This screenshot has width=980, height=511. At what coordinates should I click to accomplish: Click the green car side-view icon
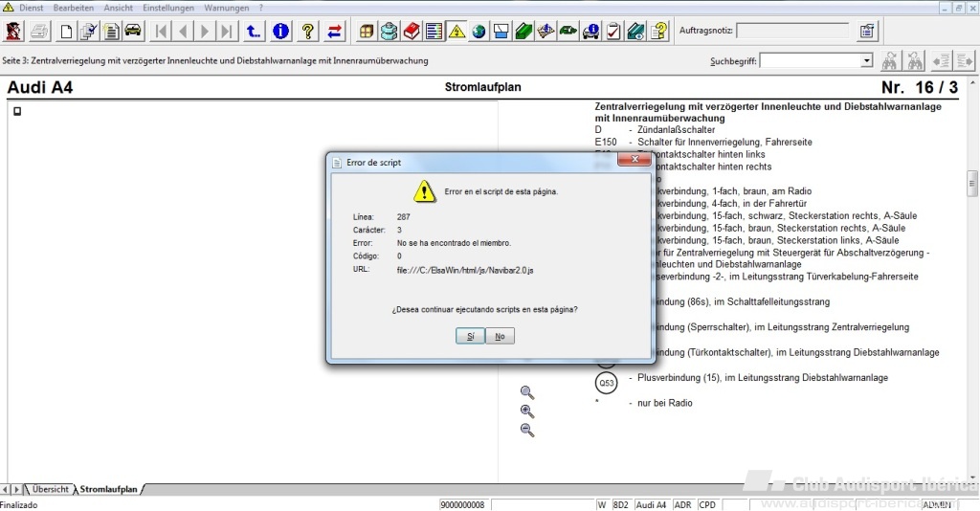568,31
